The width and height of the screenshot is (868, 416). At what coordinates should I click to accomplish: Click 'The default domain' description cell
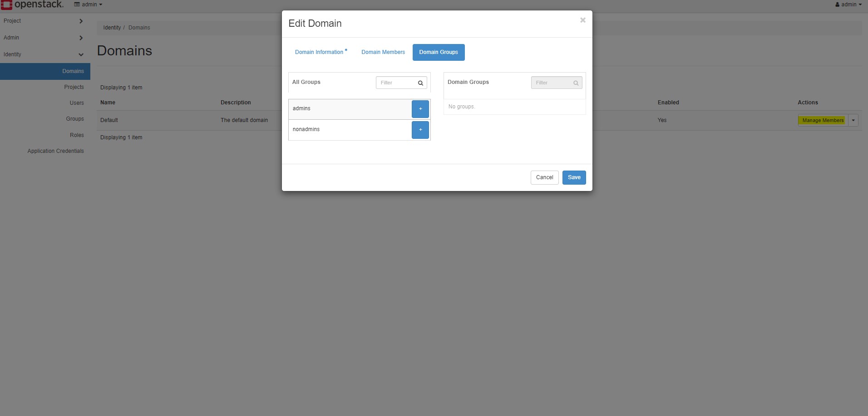(x=244, y=120)
